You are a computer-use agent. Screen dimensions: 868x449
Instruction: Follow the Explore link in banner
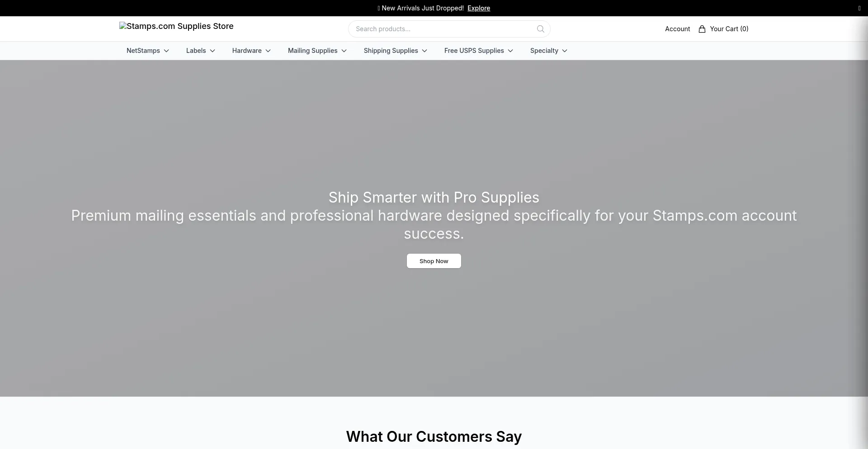coord(479,8)
